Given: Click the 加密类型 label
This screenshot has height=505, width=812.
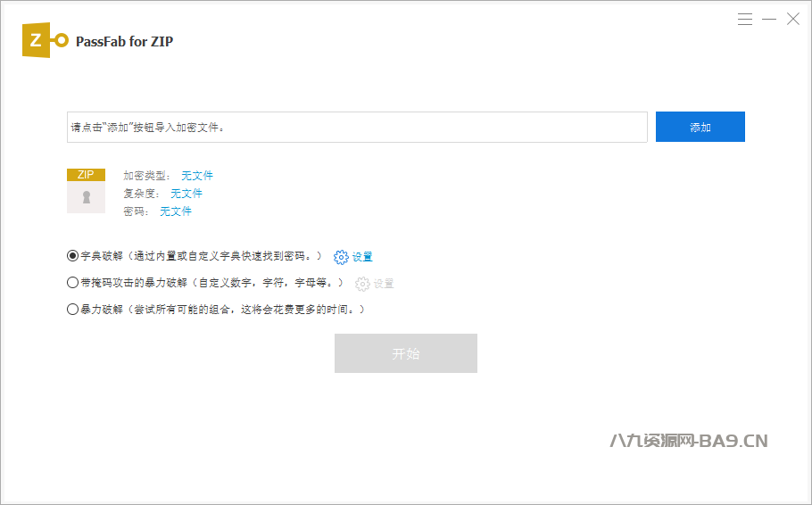Looking at the screenshot, I should pos(146,176).
